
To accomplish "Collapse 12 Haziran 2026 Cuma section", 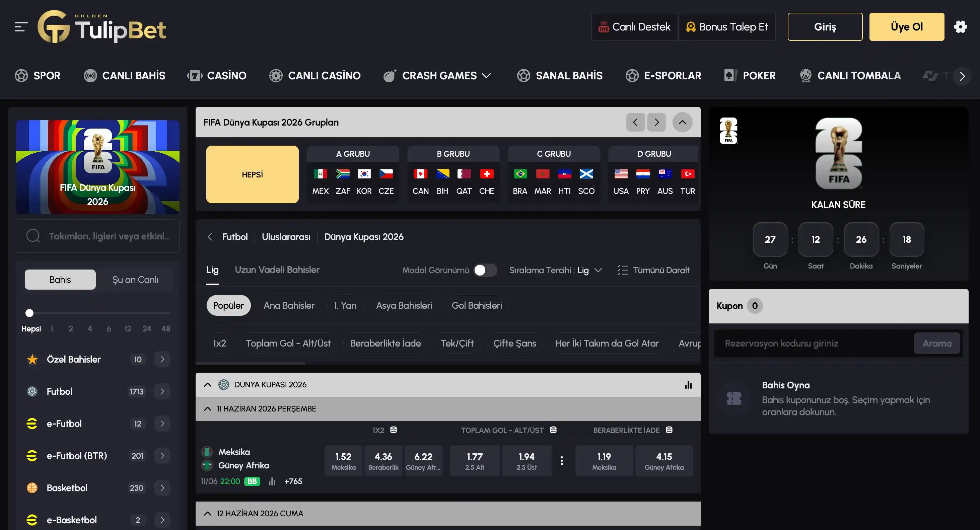I will pos(208,514).
